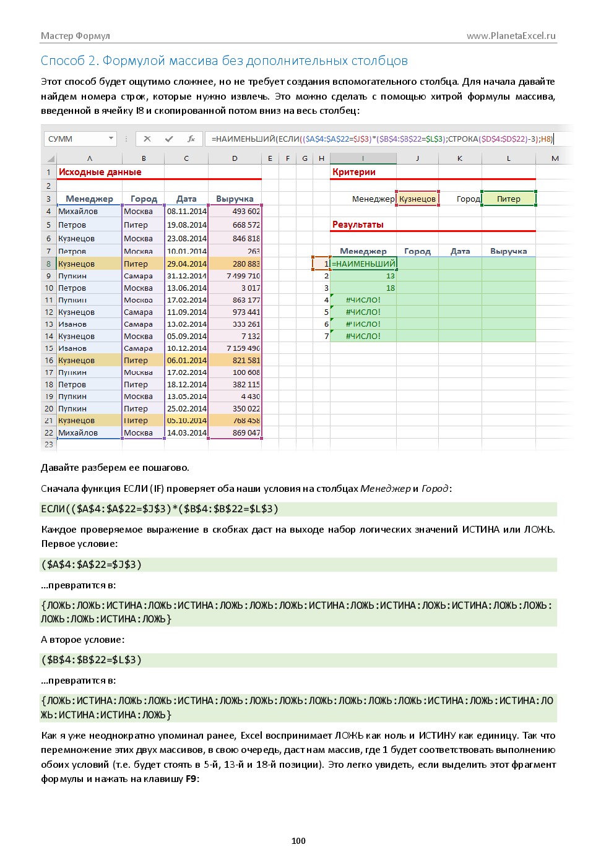Click the first #ЧИСЛО! error cell
Viewport: 614px width, 868px height.
363,300
